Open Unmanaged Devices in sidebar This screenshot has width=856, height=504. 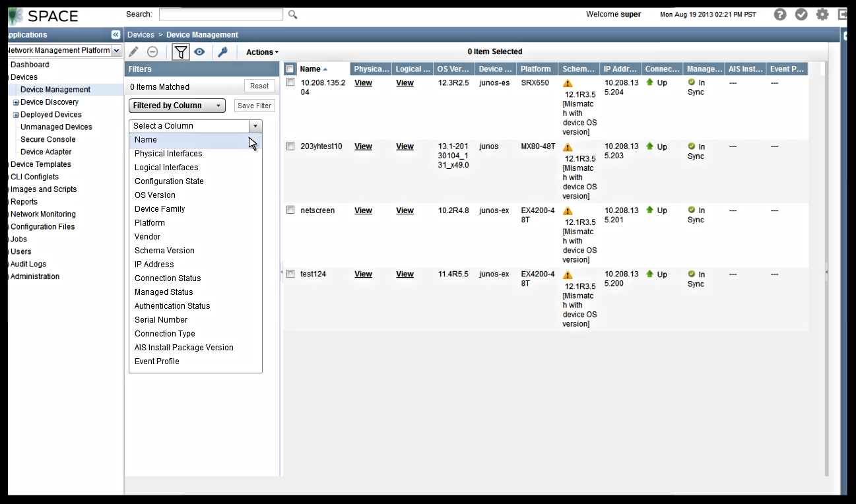[56, 127]
